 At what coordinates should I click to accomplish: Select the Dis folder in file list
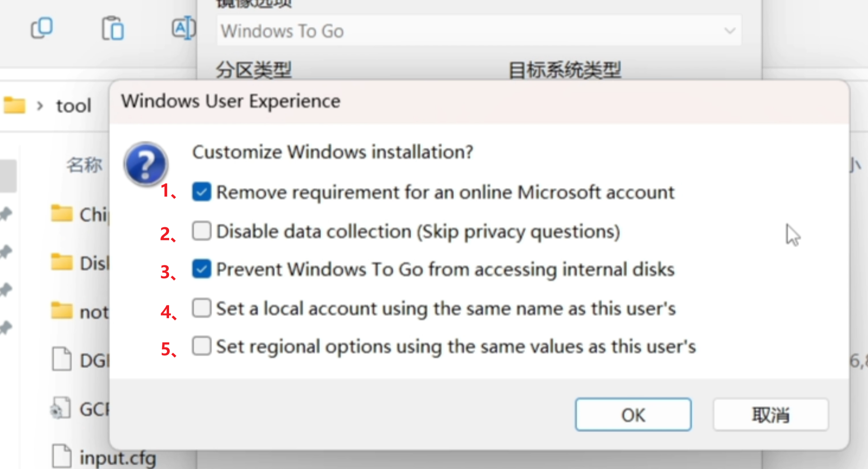tap(79, 263)
